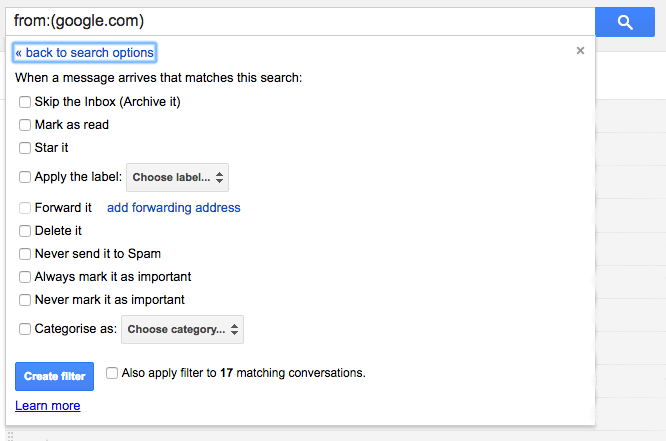Tick Always mark it as important
The image size is (666, 441).
25,277
